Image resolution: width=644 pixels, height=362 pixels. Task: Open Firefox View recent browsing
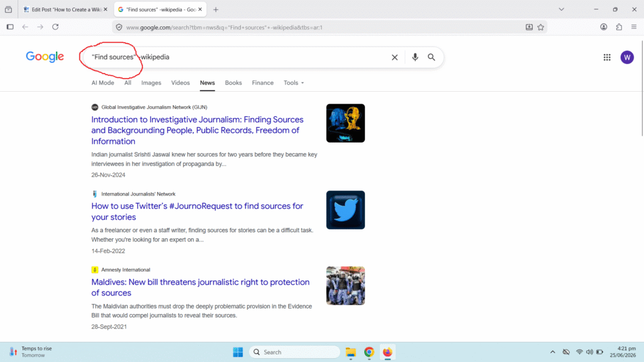click(8, 9)
